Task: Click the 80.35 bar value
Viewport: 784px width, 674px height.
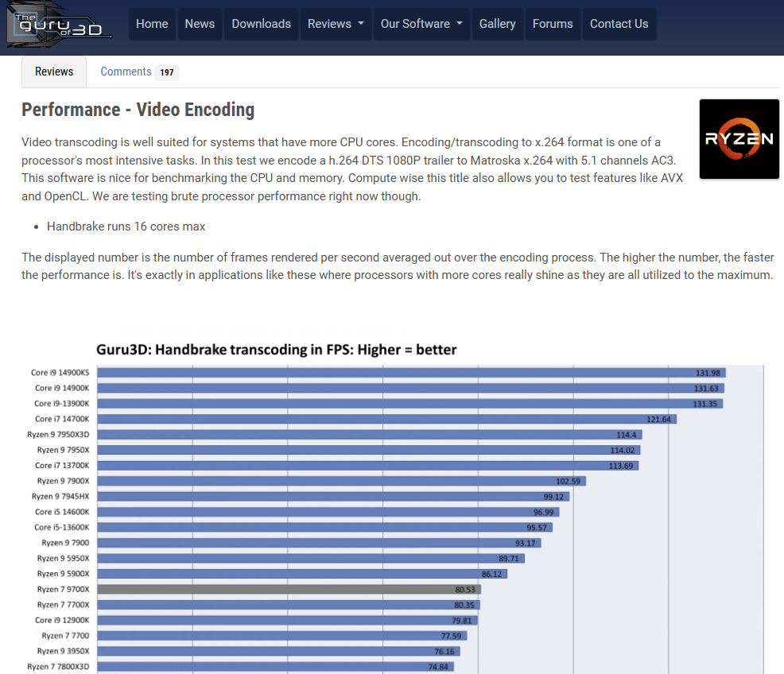Action: [464, 606]
